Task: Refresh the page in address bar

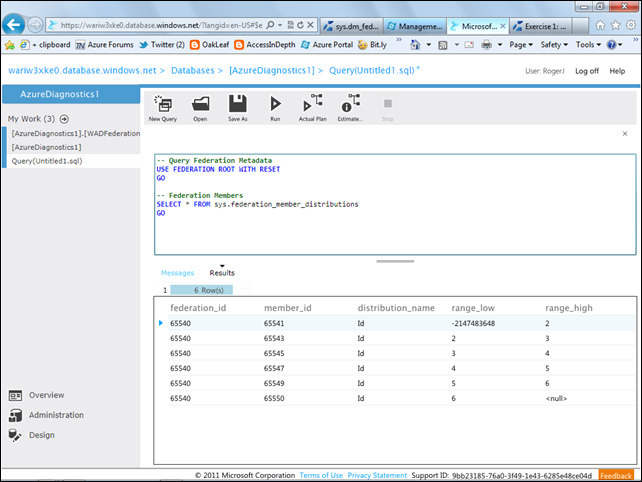Action: click(301, 25)
